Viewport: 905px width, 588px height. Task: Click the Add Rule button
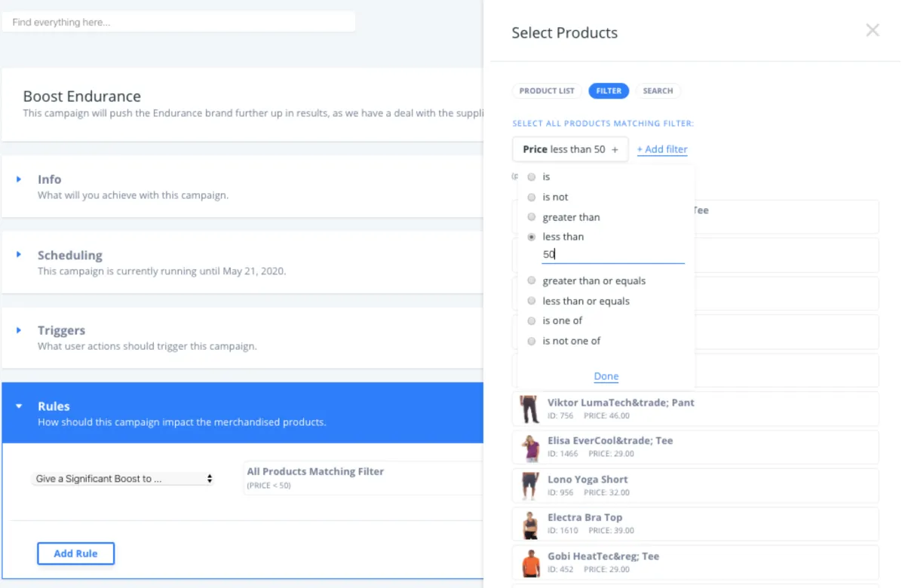point(75,553)
